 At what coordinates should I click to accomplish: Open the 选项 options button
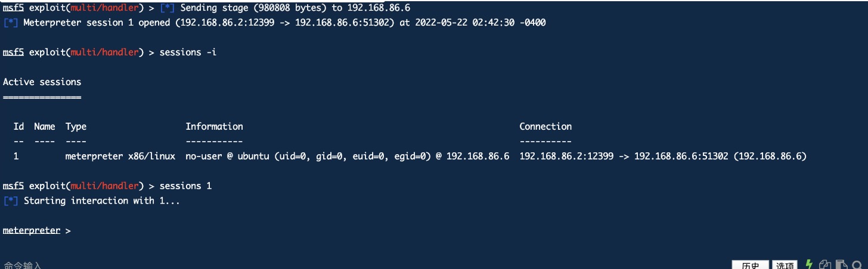point(785,265)
